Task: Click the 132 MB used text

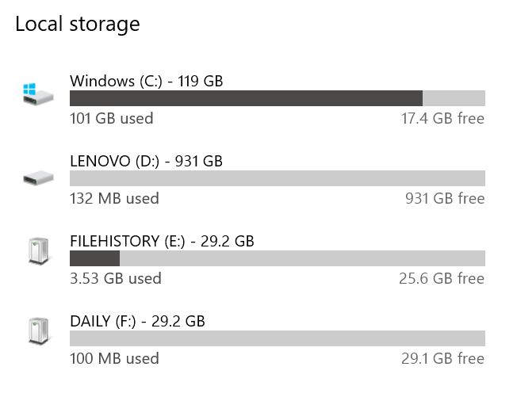Action: (114, 199)
